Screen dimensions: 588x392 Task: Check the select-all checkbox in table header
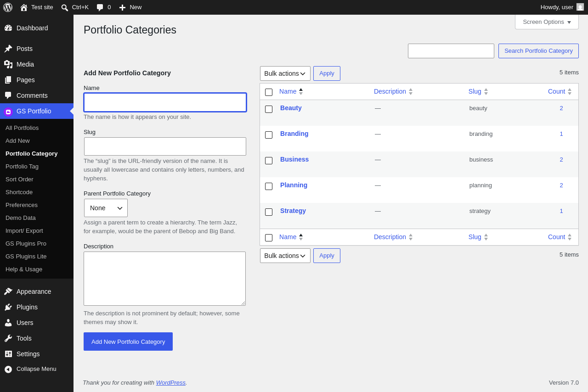269,92
